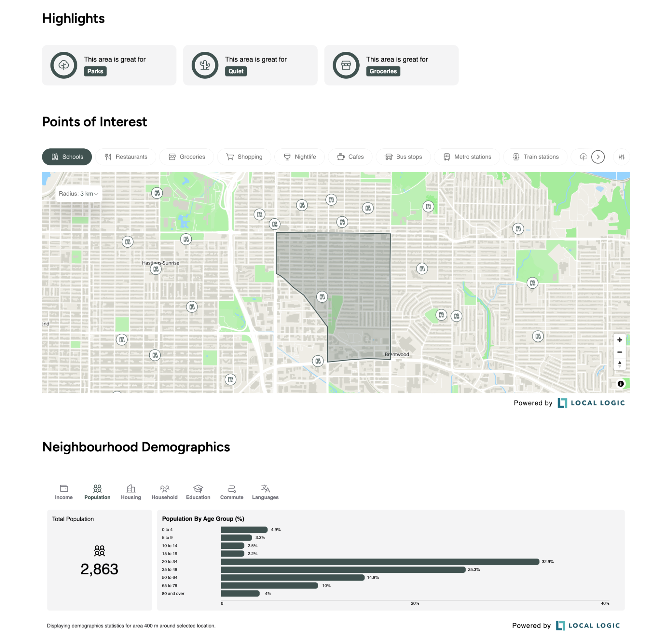Open the points of interest settings filter icon

coord(622,157)
